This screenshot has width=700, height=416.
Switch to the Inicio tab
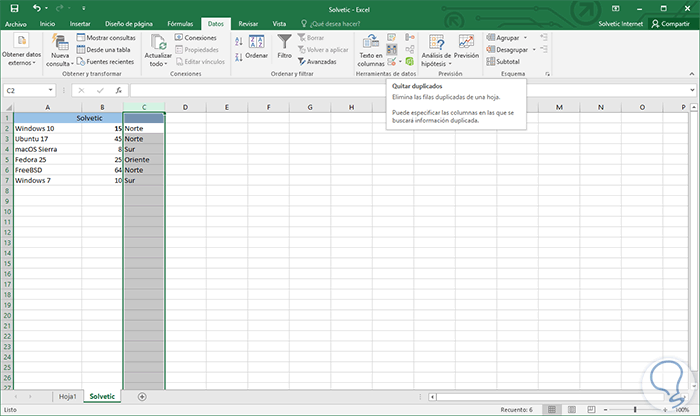[x=47, y=24]
